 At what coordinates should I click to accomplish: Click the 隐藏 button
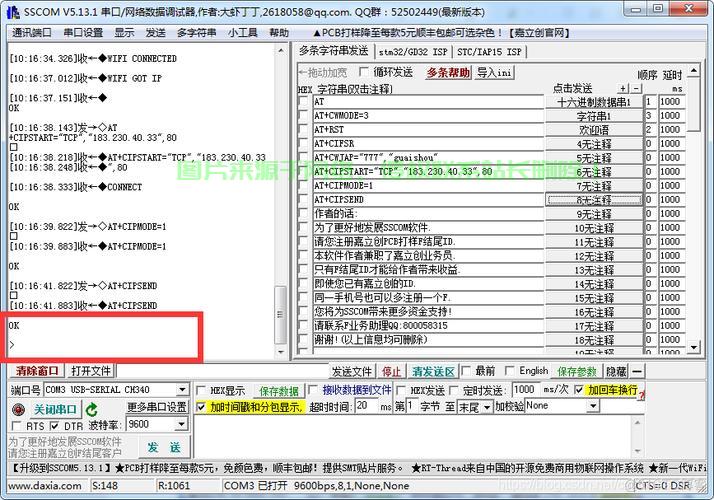(x=616, y=372)
